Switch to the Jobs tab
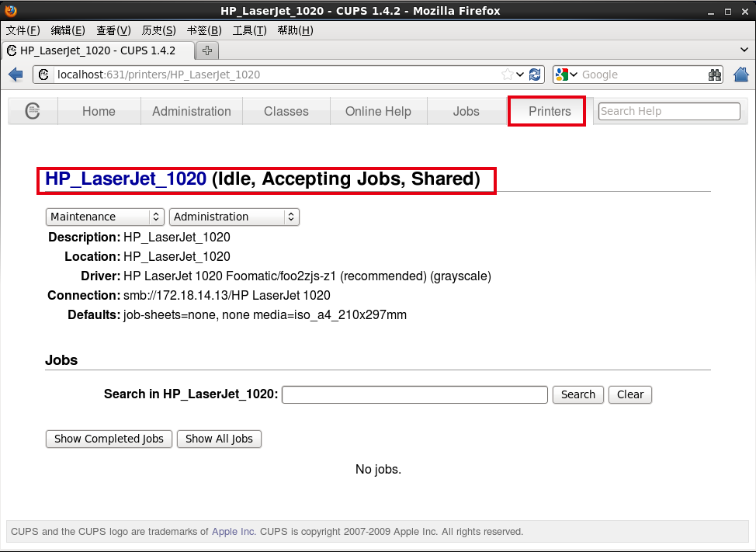 pyautogui.click(x=466, y=111)
